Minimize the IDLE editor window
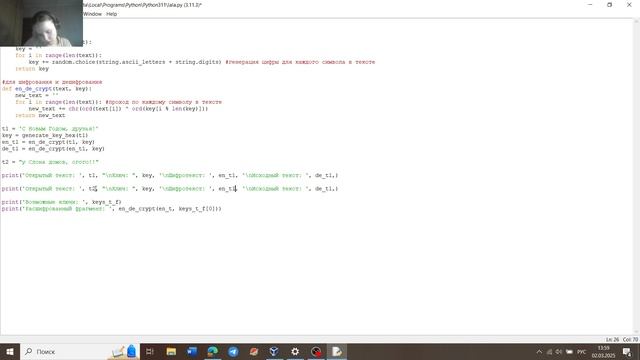Screen dimensions: 640x360 pos(590,5)
